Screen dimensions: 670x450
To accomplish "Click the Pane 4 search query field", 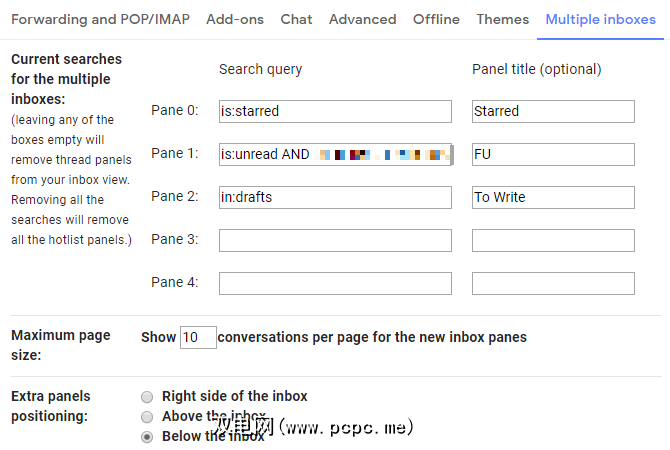I will coord(335,283).
